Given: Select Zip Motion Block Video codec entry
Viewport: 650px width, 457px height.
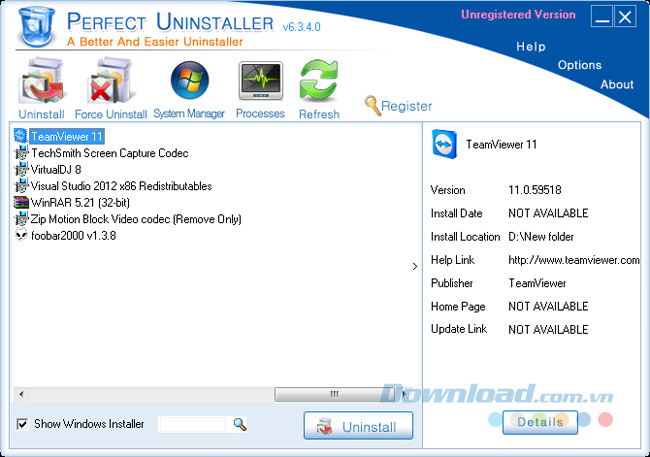Looking at the screenshot, I should (136, 219).
